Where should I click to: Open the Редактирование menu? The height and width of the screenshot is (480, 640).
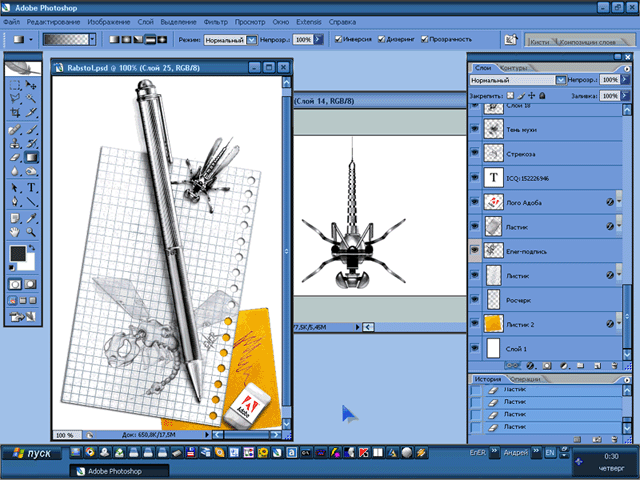(x=53, y=22)
